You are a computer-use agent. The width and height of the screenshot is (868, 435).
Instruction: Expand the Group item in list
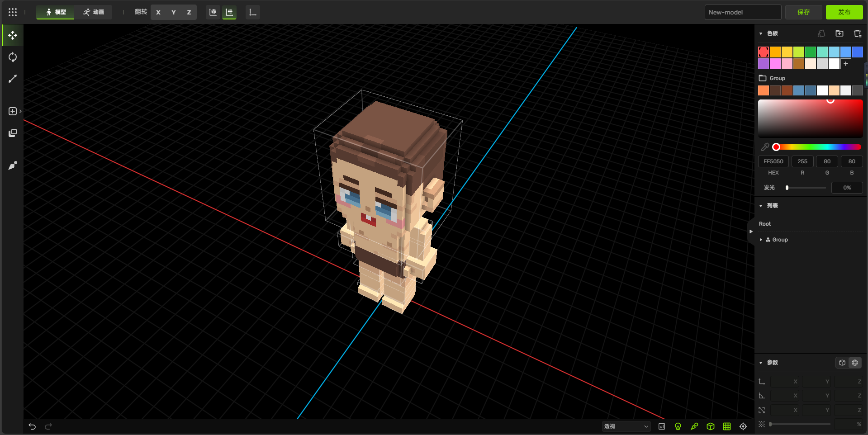click(x=761, y=240)
